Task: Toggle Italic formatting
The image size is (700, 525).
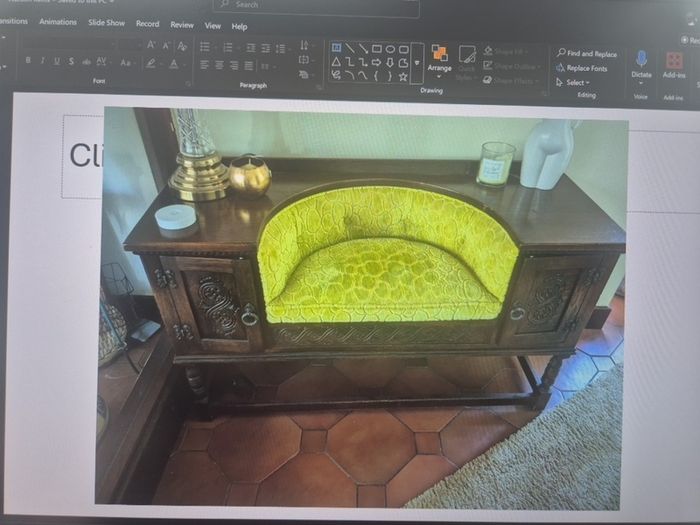Action: (42, 60)
